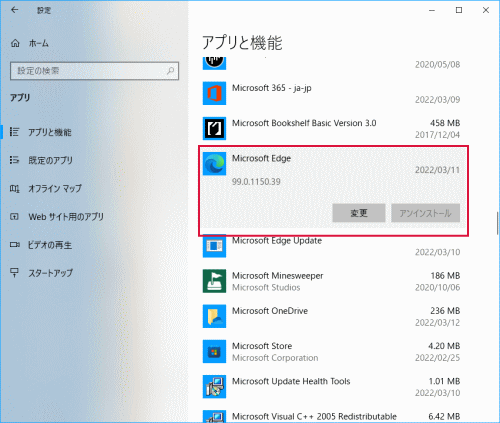Minimize the settings window

point(432,10)
